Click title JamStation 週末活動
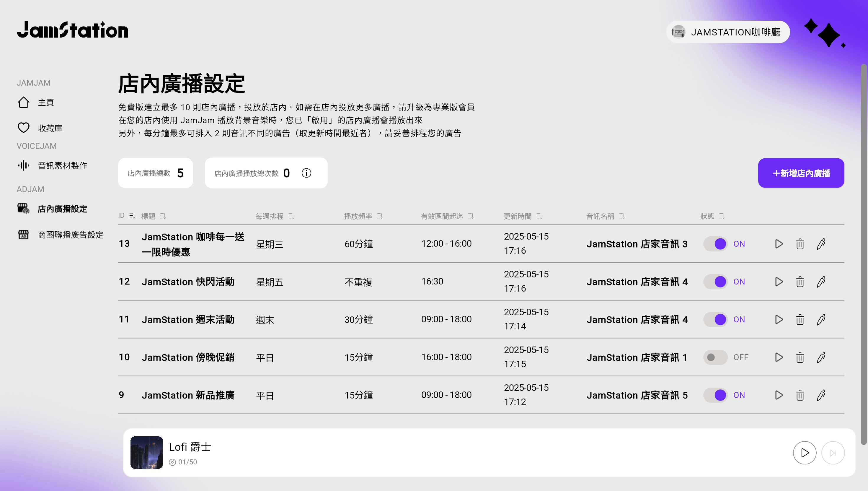This screenshot has height=491, width=868. [188, 319]
